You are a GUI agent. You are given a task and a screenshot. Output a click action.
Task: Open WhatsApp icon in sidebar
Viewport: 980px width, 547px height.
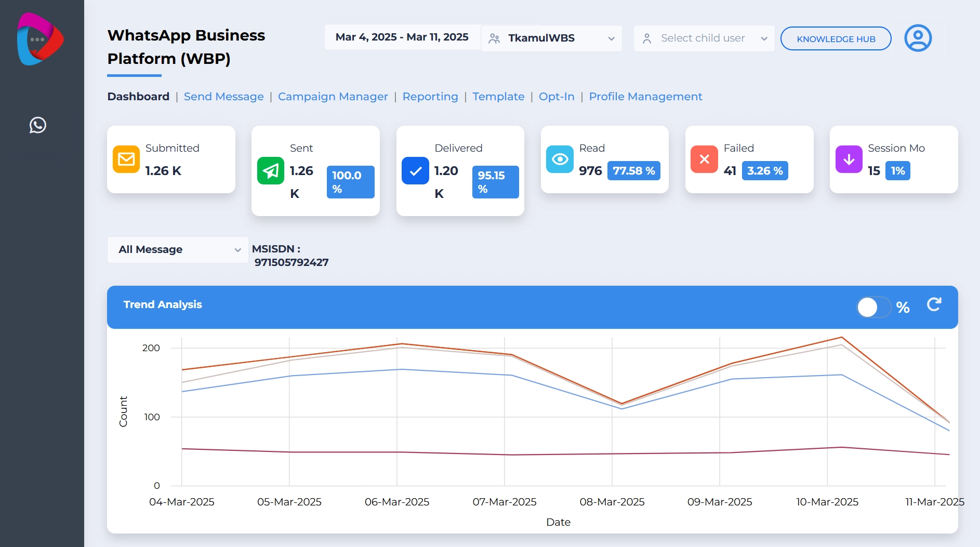pyautogui.click(x=38, y=125)
